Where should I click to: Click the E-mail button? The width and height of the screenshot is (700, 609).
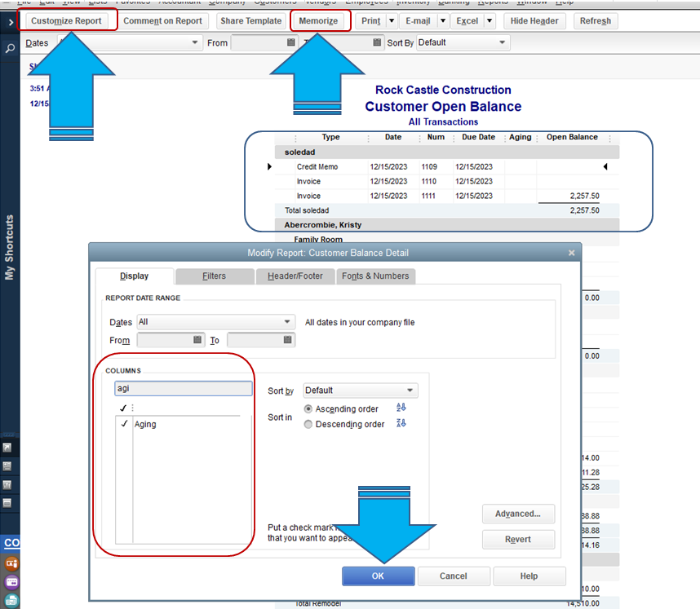pyautogui.click(x=418, y=20)
